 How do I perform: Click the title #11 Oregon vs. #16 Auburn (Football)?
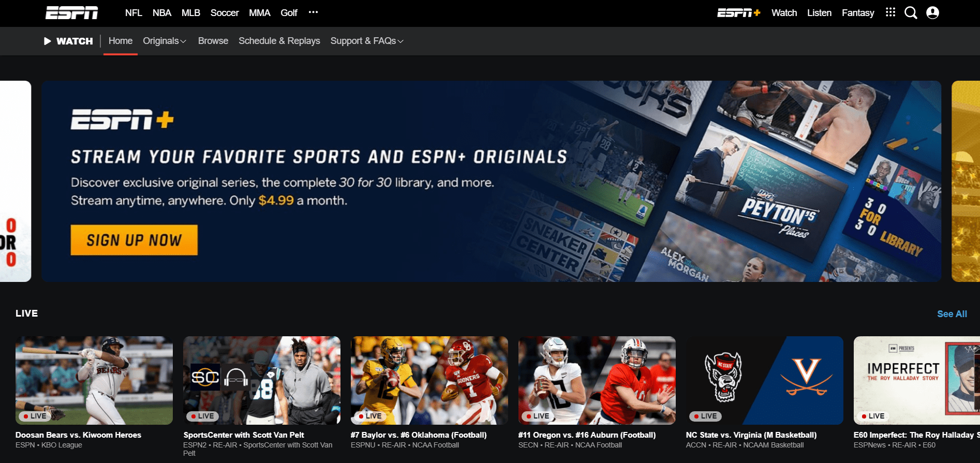point(587,435)
